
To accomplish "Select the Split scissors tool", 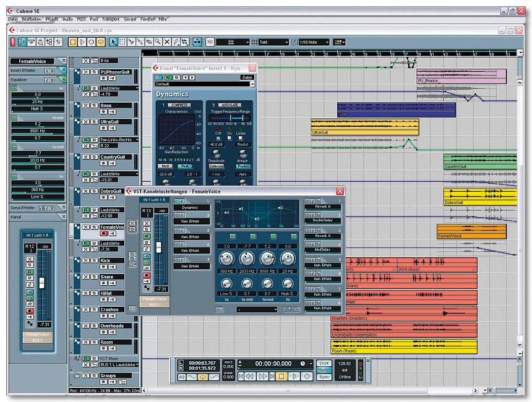I will [x=131, y=42].
